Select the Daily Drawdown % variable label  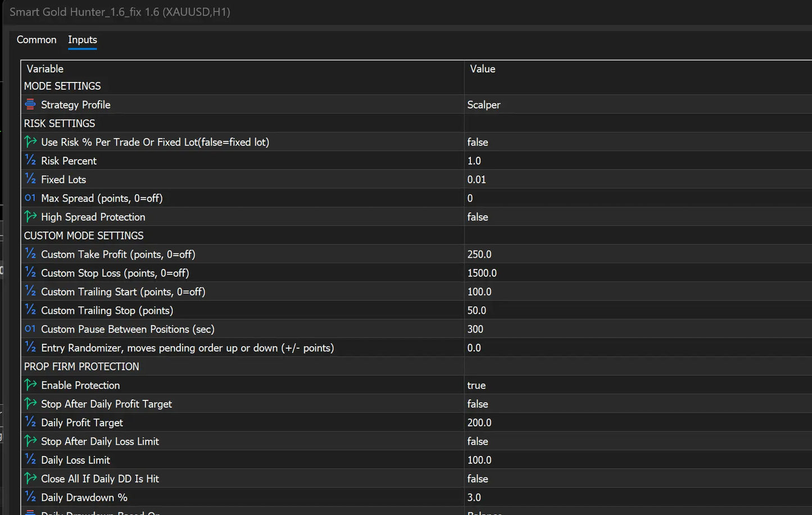84,498
